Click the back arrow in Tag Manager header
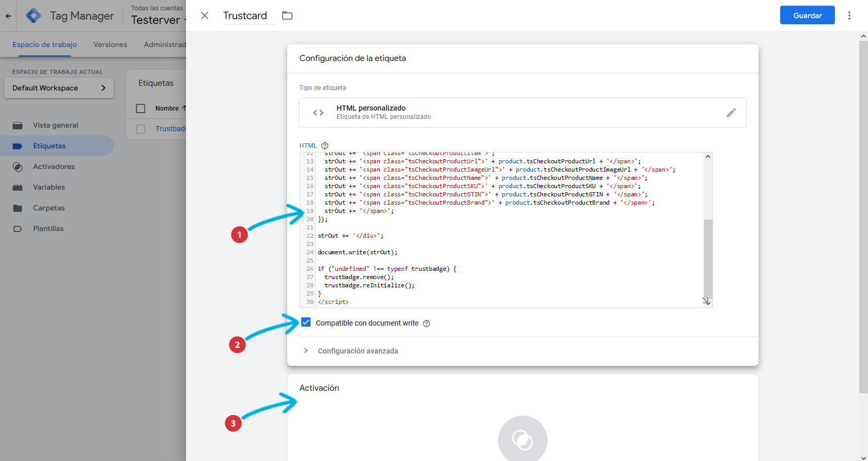Image resolution: width=868 pixels, height=461 pixels. (8, 16)
